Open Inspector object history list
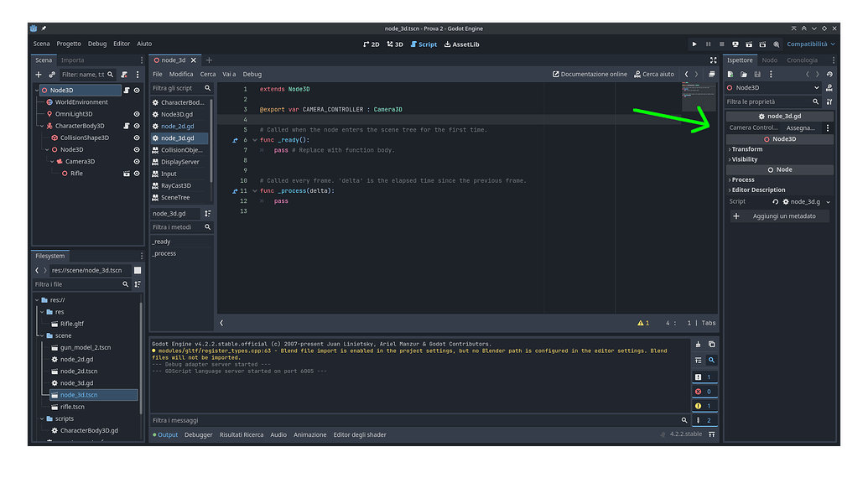This screenshot has height=478, width=868. [829, 74]
